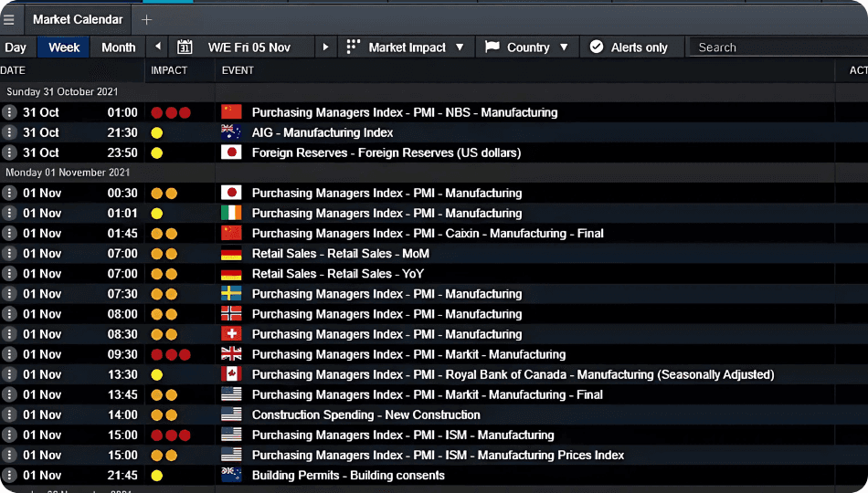
Task: Select the Week view tab
Action: click(64, 47)
